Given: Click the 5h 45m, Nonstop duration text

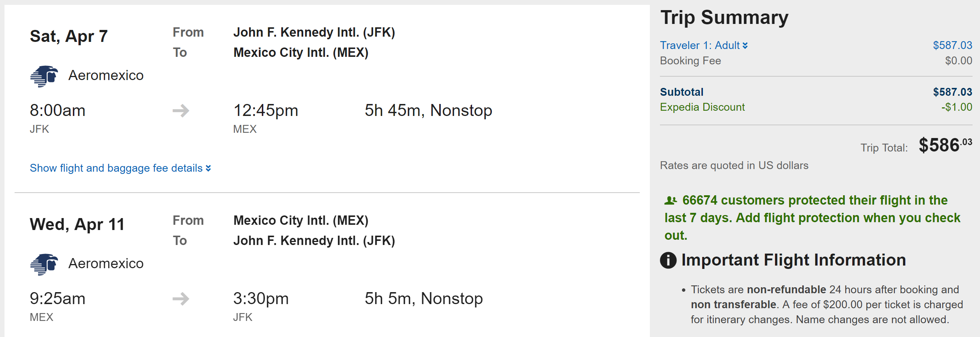Looking at the screenshot, I should [x=428, y=111].
